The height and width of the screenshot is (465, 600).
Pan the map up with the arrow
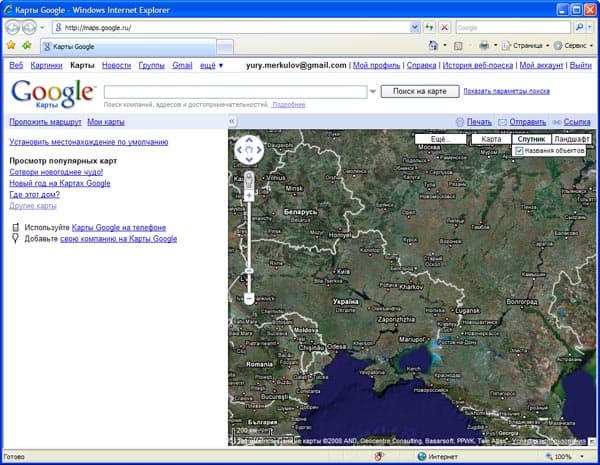coord(249,140)
